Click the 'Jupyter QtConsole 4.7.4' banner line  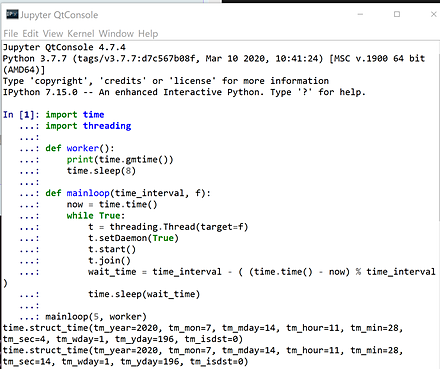[x=64, y=47]
